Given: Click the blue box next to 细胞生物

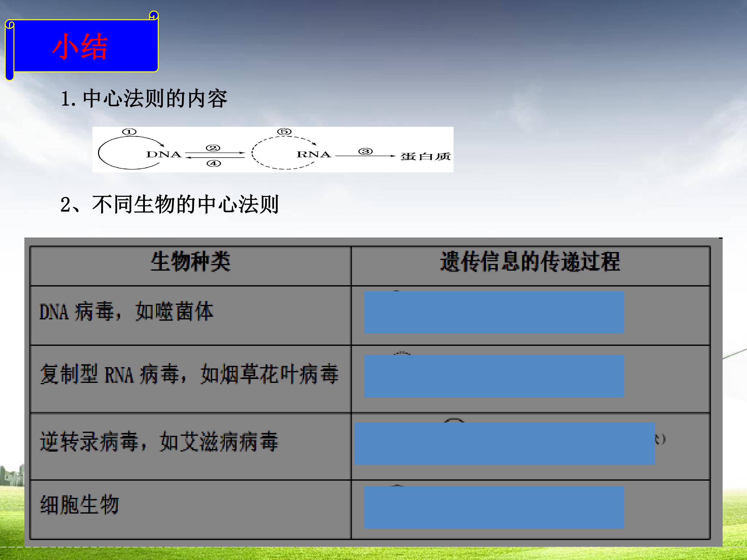Looking at the screenshot, I should 494,507.
